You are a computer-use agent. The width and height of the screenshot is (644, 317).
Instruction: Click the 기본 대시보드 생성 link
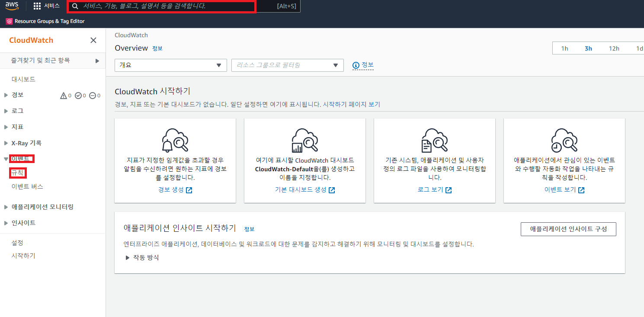tap(301, 190)
